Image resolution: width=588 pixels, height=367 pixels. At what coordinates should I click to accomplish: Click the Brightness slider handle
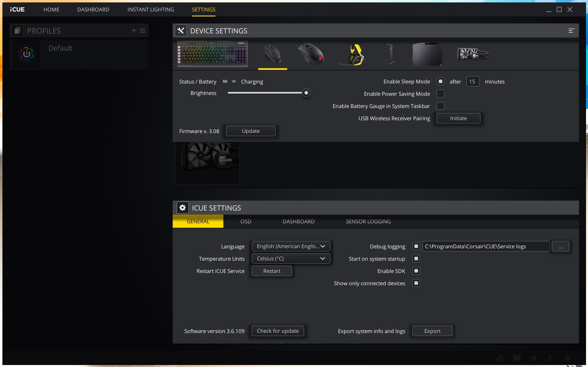[306, 93]
